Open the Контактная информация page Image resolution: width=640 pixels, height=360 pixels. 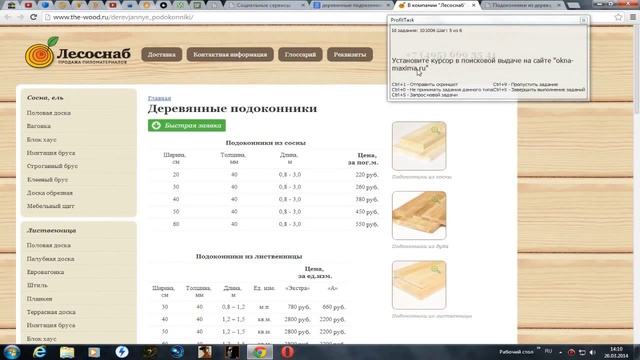point(230,55)
